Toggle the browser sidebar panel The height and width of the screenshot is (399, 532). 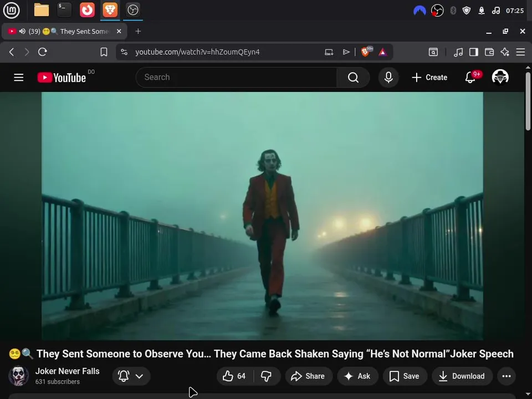(x=474, y=52)
